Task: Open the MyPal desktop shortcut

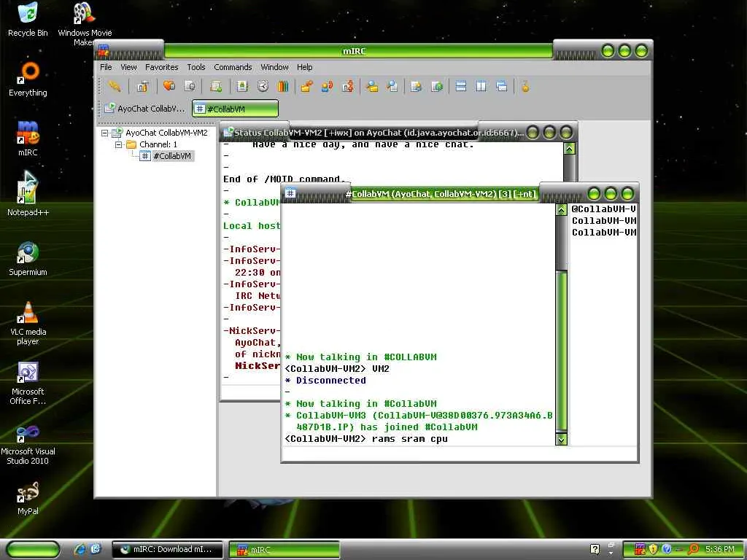Action: 28,498
